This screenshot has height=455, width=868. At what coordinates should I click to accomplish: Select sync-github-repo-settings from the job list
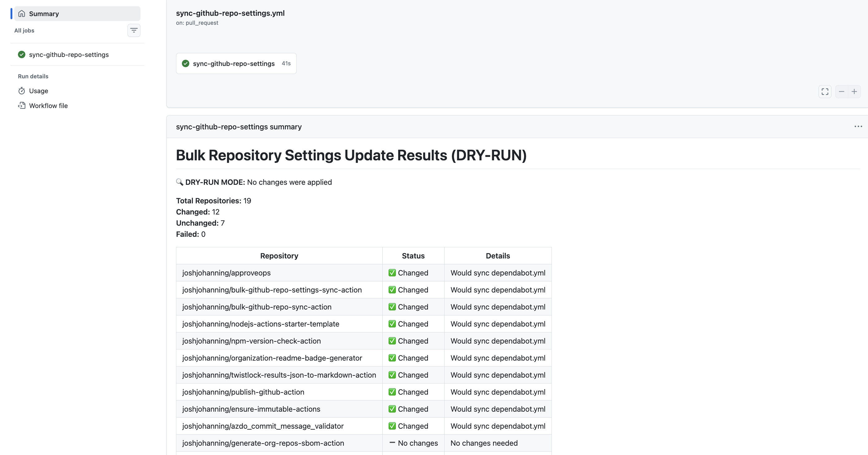tap(68, 54)
